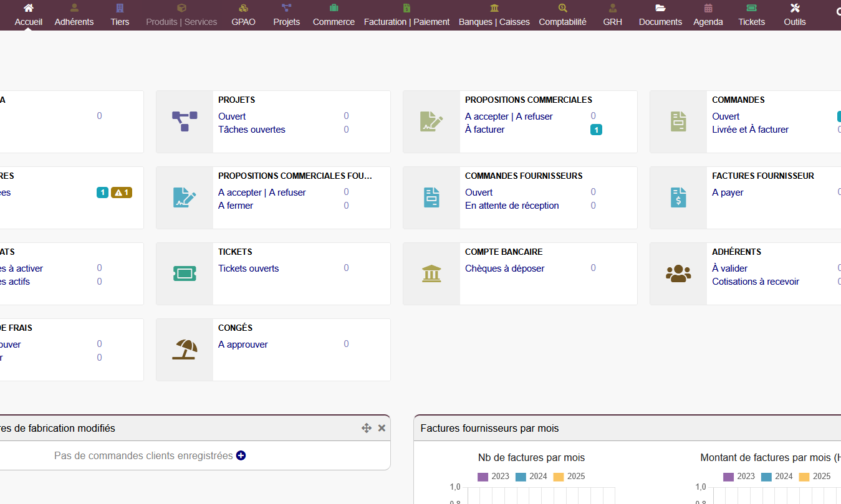Open Facturation | Paiement menu
The height and width of the screenshot is (504, 841).
pyautogui.click(x=406, y=16)
